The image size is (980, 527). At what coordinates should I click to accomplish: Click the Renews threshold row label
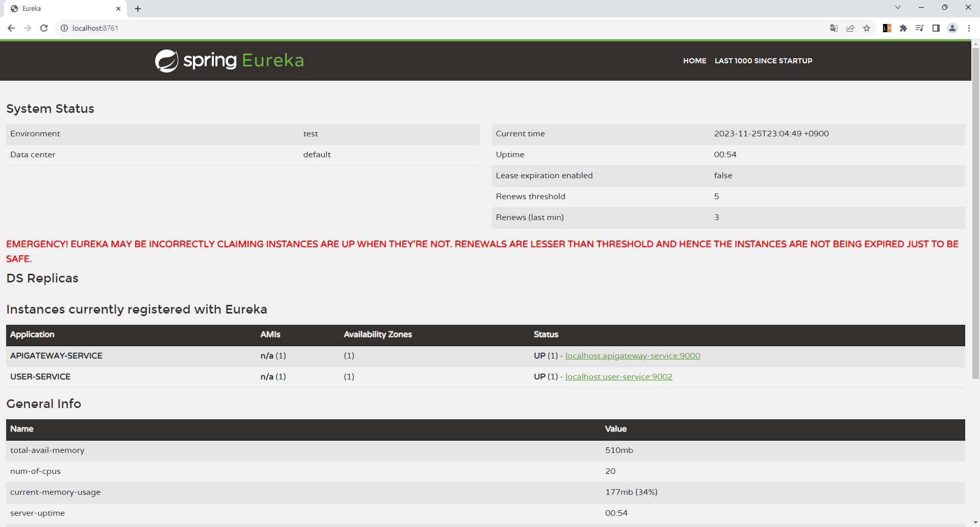click(530, 197)
